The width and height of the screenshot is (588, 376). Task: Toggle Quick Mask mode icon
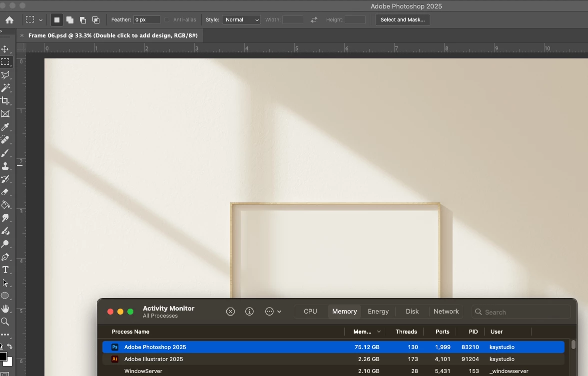[x=5, y=374]
